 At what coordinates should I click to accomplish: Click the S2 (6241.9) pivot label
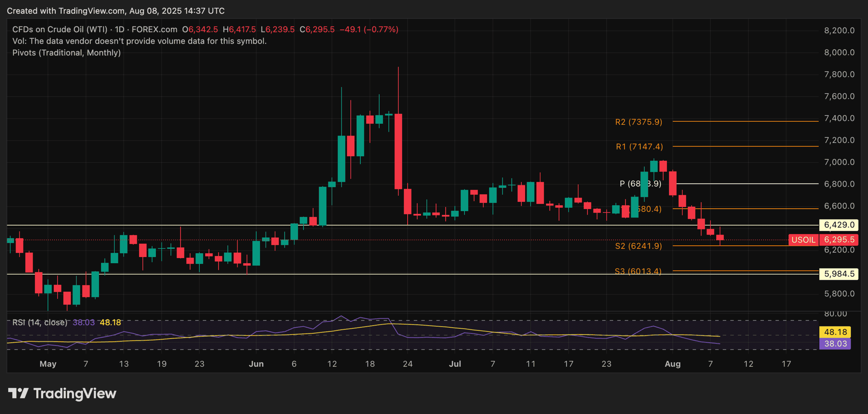[x=638, y=246]
